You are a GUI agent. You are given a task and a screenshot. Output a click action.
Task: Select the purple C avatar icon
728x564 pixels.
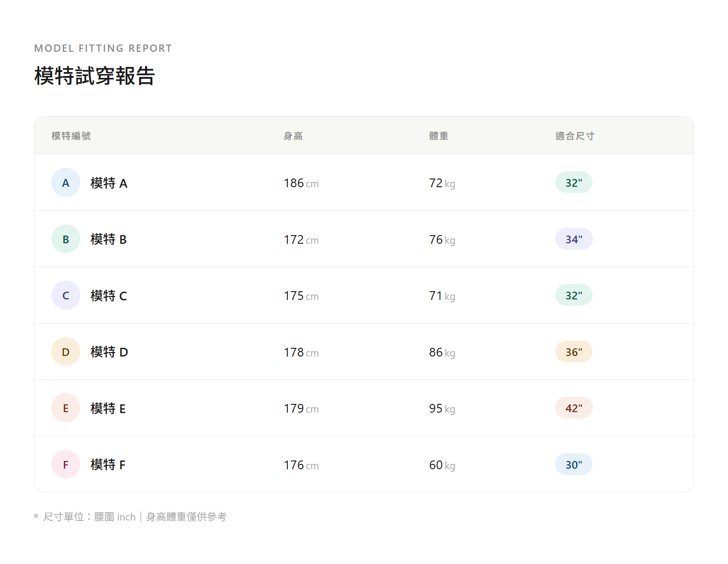[66, 296]
